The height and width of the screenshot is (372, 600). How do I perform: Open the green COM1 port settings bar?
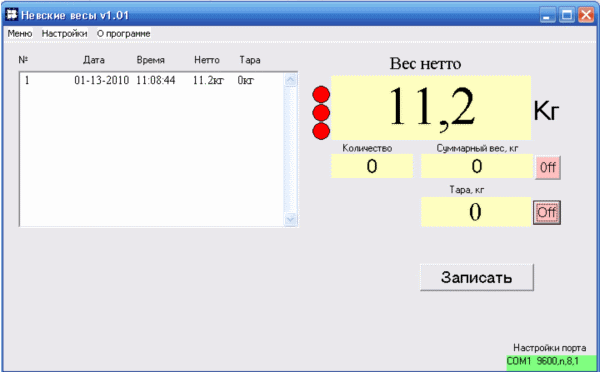(552, 362)
